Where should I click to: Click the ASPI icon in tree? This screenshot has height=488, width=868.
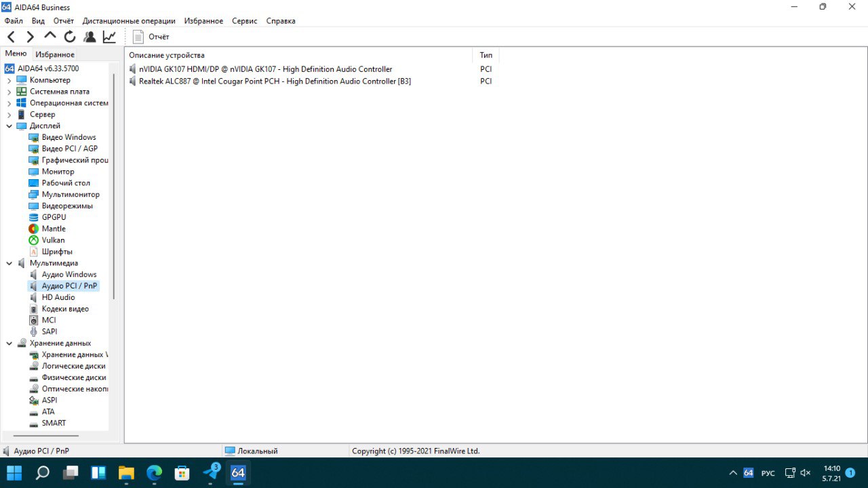click(34, 400)
